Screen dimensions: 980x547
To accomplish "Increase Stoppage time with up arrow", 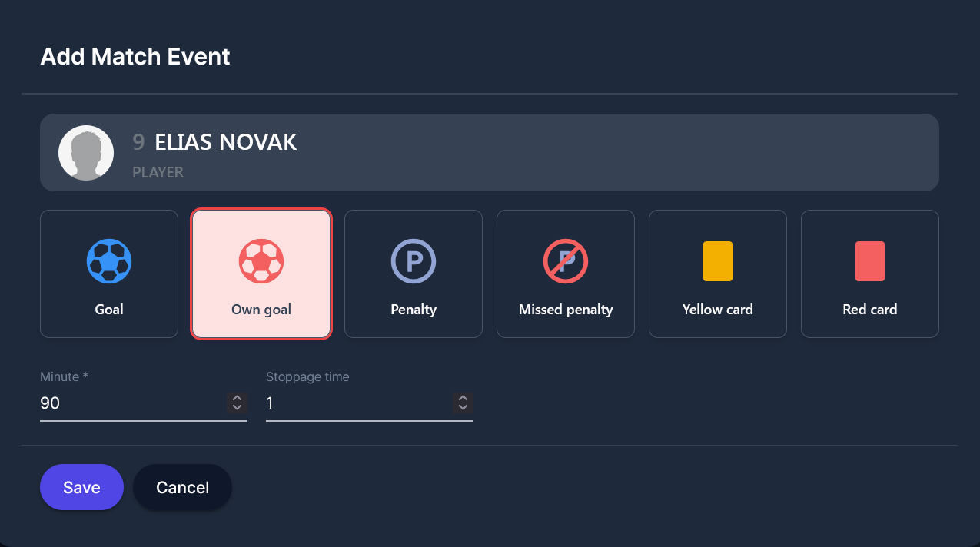I will coord(463,398).
